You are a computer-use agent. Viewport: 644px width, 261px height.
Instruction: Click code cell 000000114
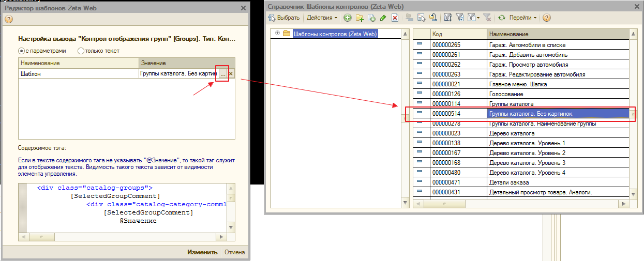[458, 104]
